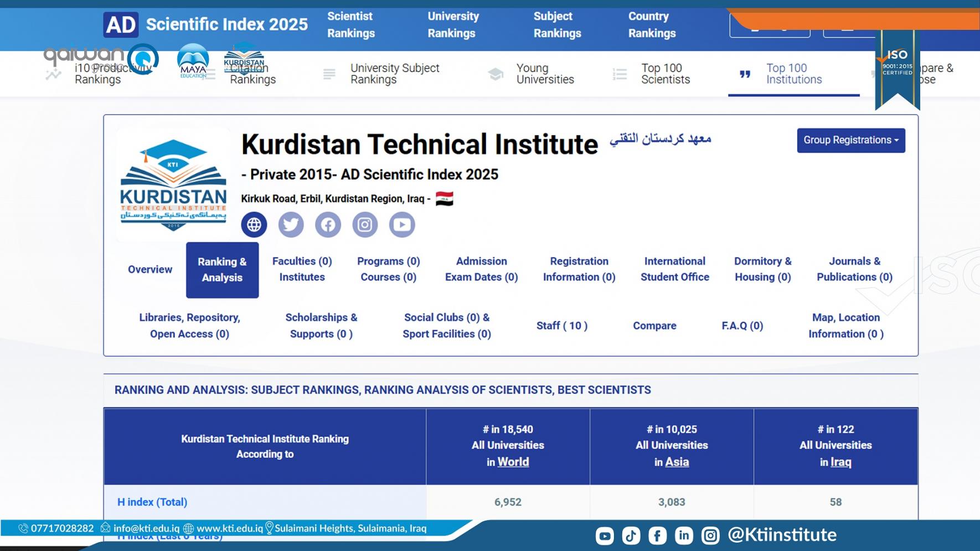980x551 pixels.
Task: Open the Top 100 Institutions tab
Action: pos(794,74)
